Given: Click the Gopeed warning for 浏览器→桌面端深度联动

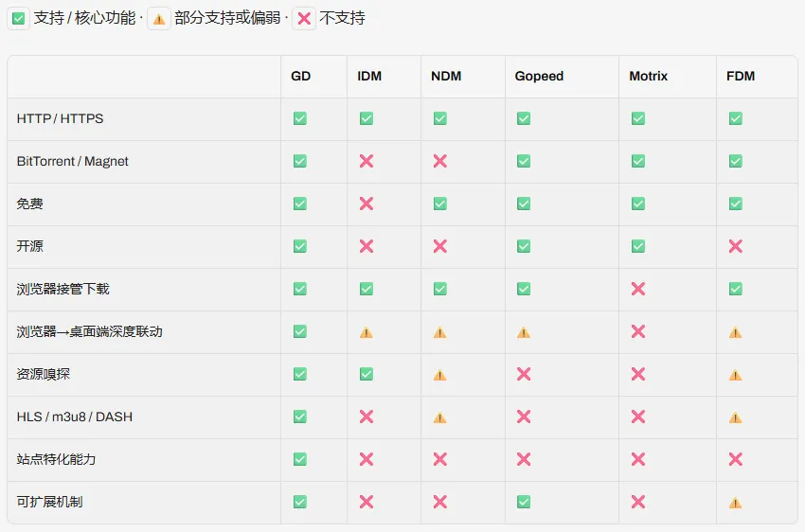Looking at the screenshot, I should click(524, 332).
